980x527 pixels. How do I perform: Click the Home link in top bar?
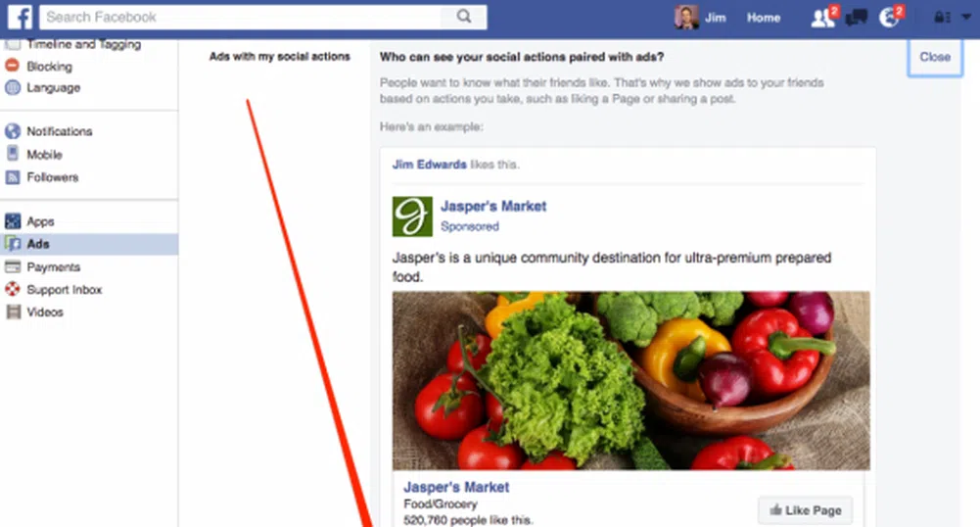click(763, 18)
